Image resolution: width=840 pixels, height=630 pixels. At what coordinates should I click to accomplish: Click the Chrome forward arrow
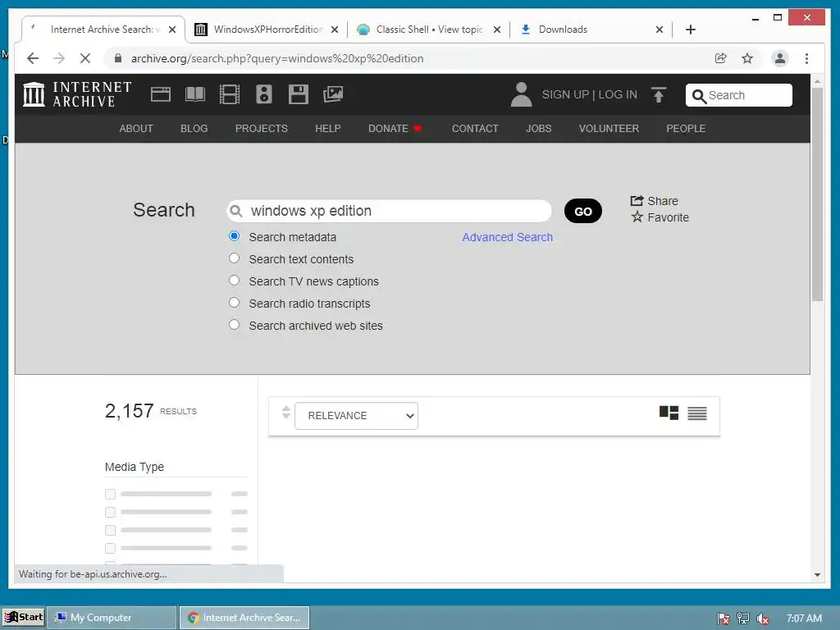click(59, 58)
